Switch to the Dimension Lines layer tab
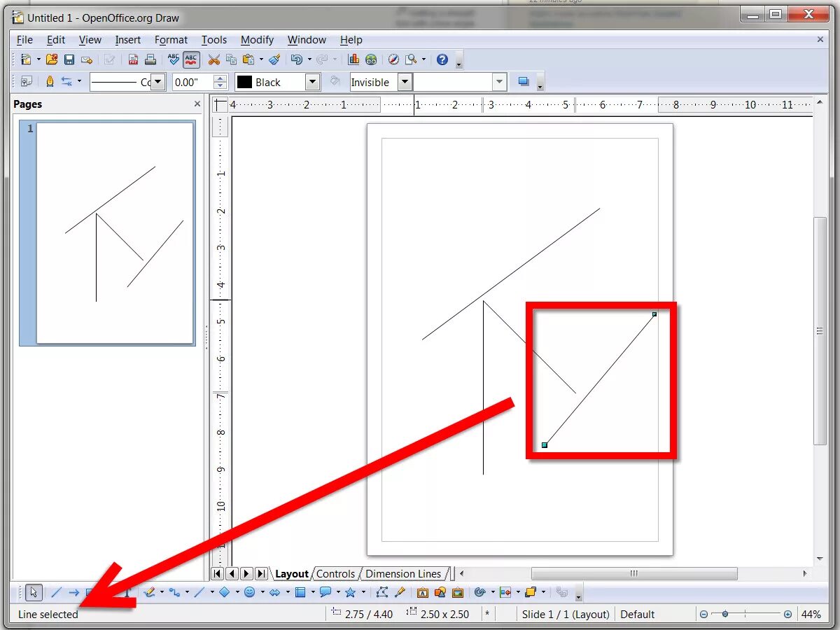The height and width of the screenshot is (630, 840). [403, 573]
